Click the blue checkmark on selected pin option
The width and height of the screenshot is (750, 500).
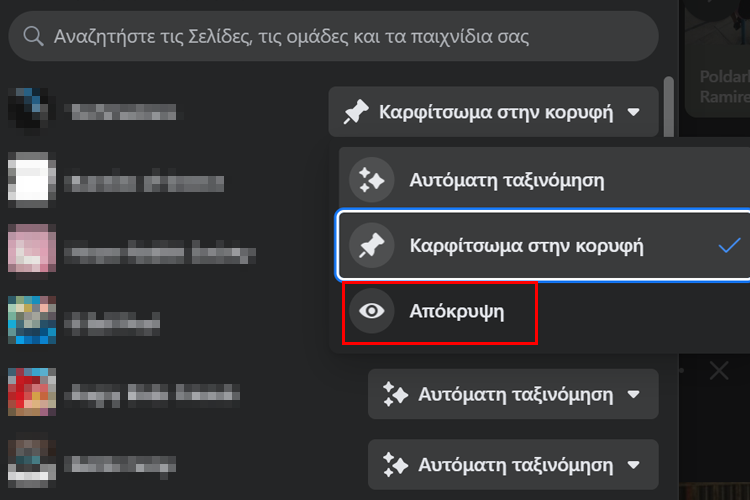729,245
